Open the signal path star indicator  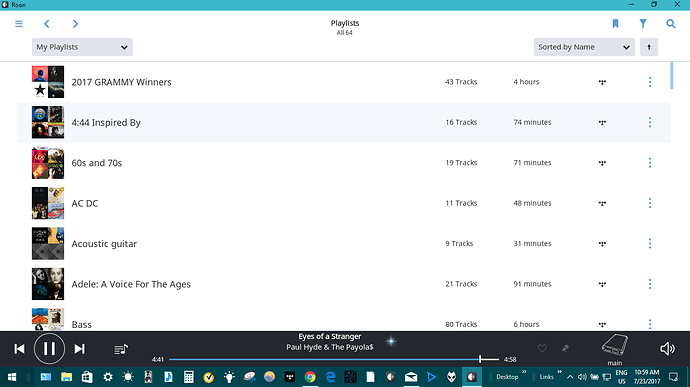tap(391, 341)
